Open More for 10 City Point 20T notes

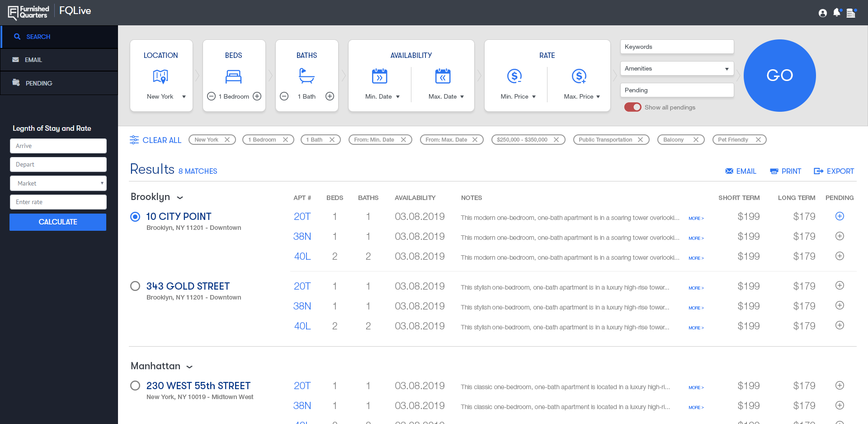click(696, 219)
